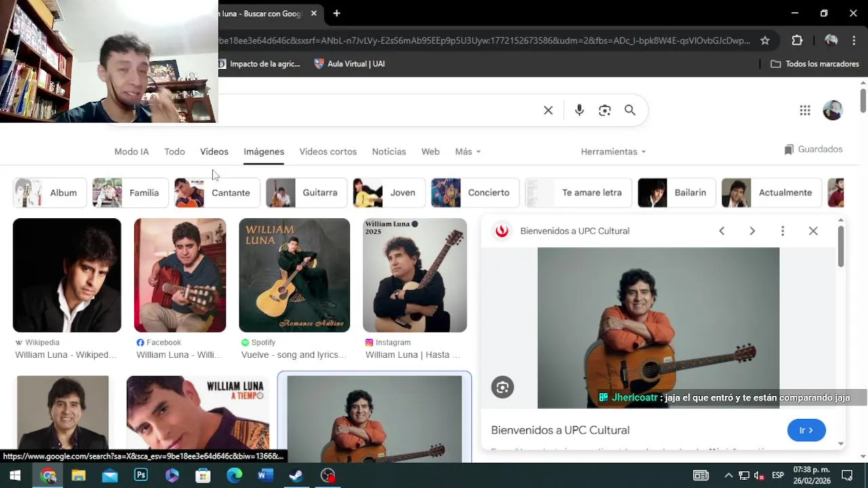The height and width of the screenshot is (488, 868).
Task: Open the Google account avatar
Action: (x=833, y=110)
